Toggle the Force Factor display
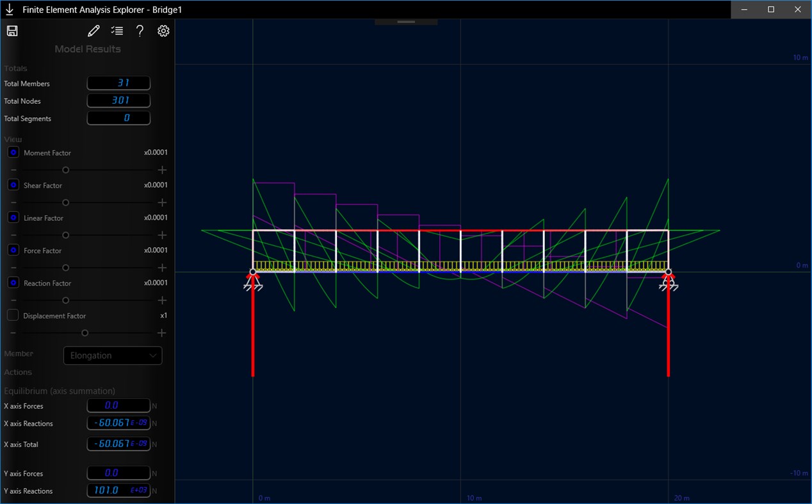 coord(13,250)
